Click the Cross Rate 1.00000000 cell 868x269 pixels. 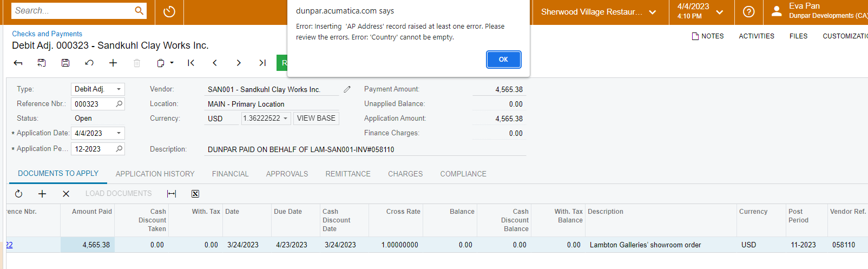(396, 245)
